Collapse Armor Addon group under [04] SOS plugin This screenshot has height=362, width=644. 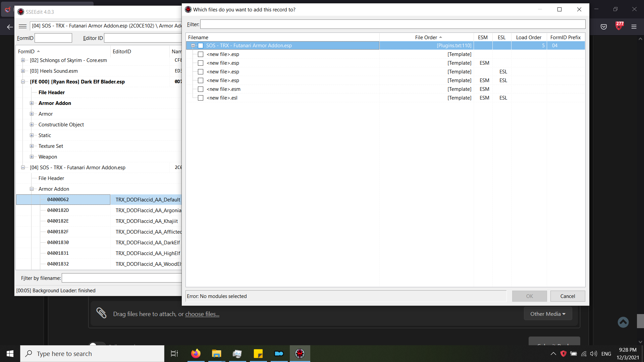click(x=32, y=189)
